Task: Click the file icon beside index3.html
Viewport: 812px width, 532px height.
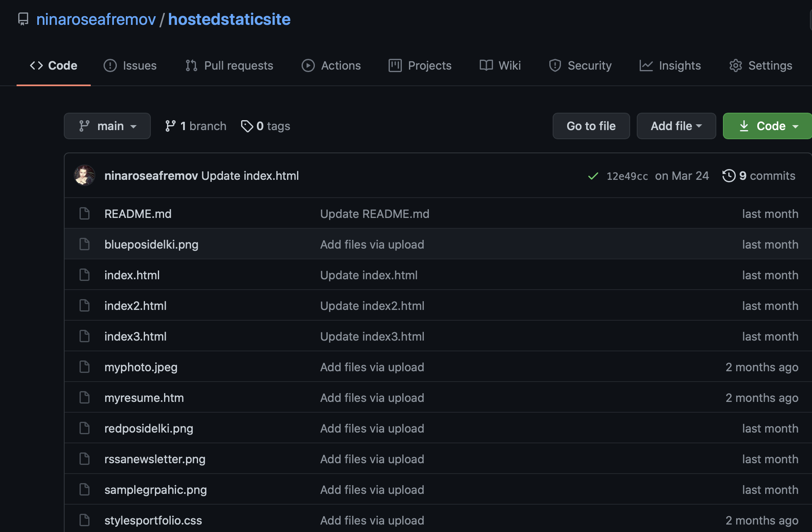Action: (x=85, y=336)
